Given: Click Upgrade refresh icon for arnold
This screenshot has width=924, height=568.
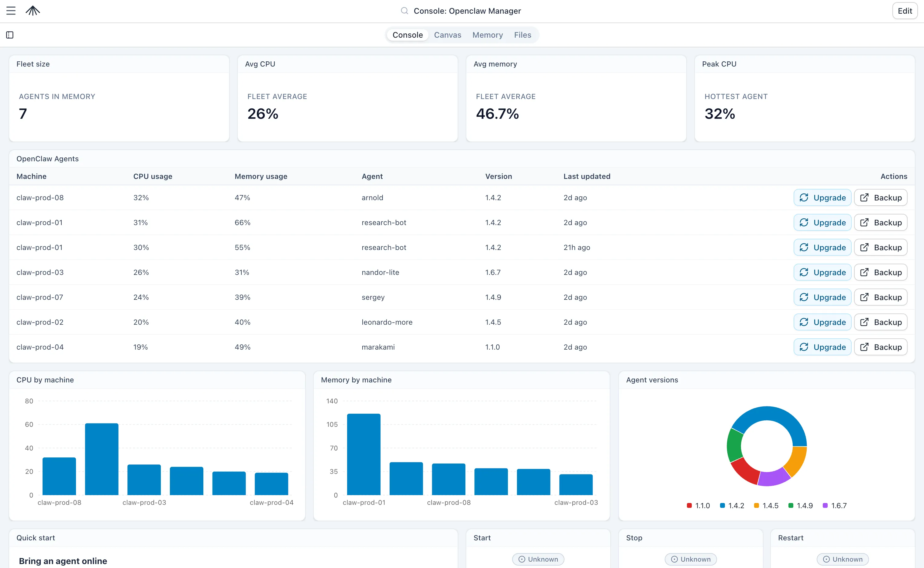Looking at the screenshot, I should coord(804,198).
